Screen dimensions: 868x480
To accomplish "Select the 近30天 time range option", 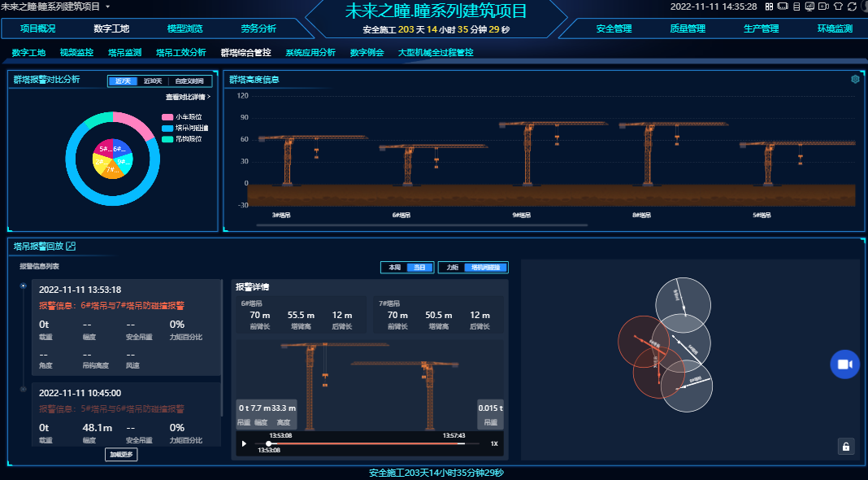I will pos(153,81).
